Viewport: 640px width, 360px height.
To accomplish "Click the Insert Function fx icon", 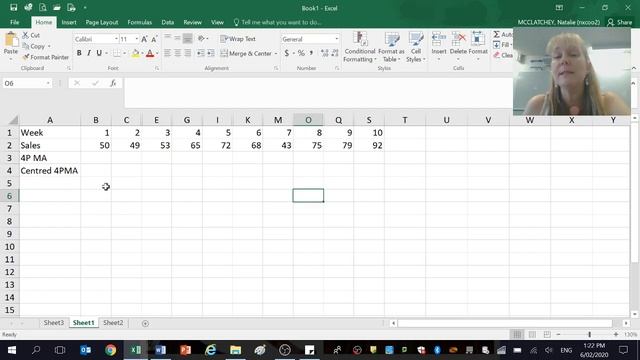I will 113,83.
